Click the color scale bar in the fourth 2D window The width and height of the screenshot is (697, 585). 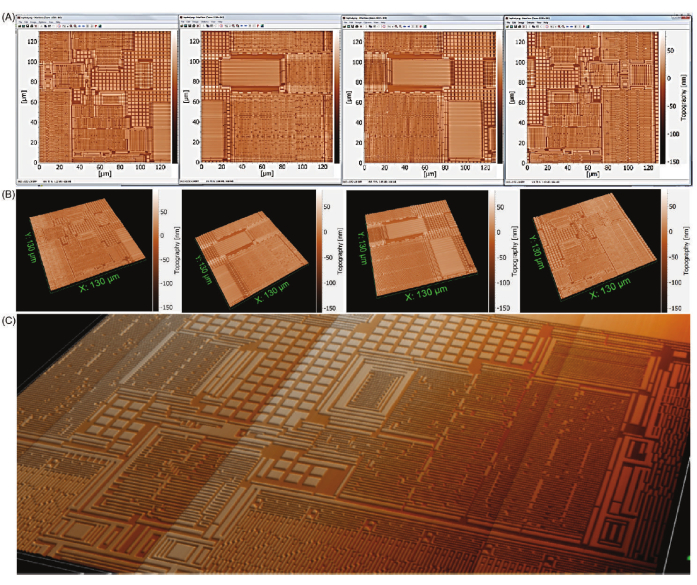click(x=662, y=99)
